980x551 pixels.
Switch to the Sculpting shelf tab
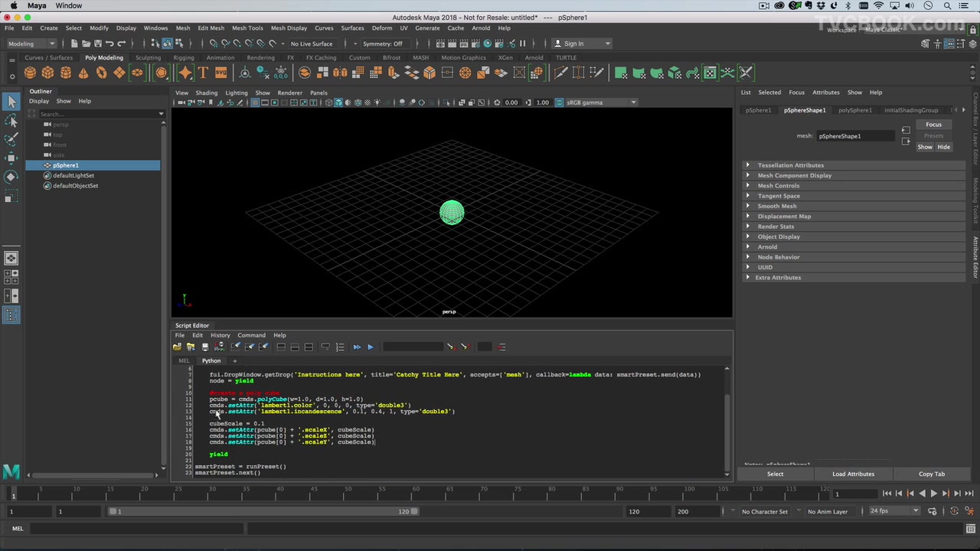148,57
